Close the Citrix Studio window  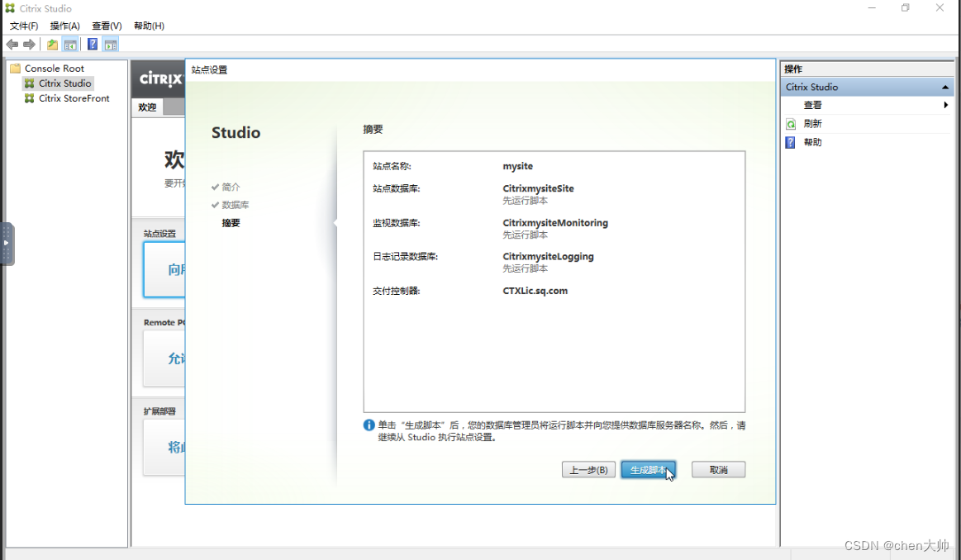tap(940, 8)
